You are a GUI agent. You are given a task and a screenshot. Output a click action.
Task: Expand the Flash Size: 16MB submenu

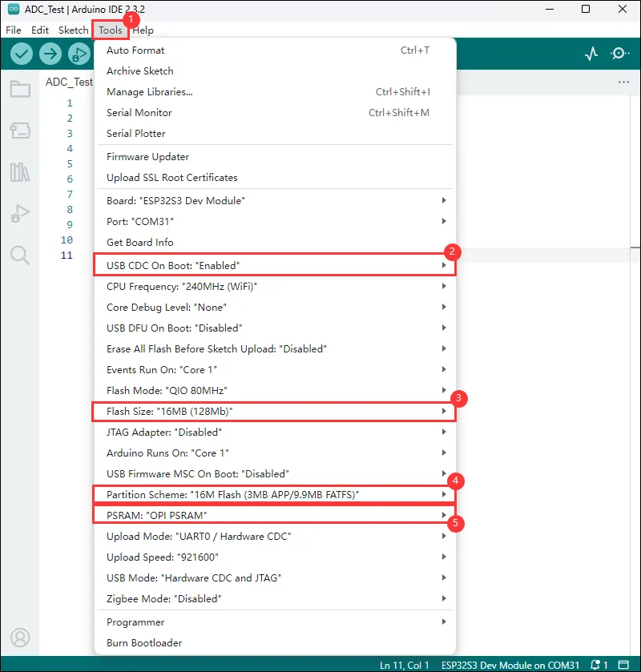pyautogui.click(x=240, y=411)
